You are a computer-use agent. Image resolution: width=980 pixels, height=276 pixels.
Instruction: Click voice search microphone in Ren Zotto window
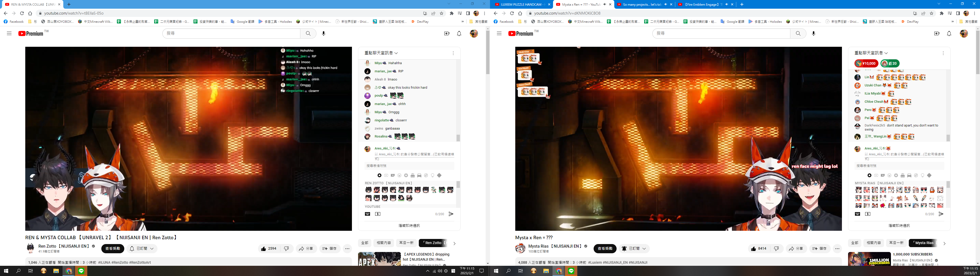pos(323,33)
